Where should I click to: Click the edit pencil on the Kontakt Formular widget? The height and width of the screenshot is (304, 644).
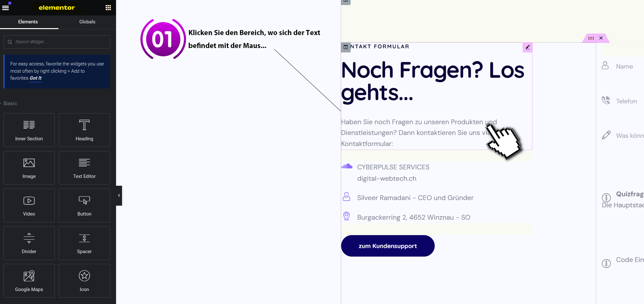click(527, 47)
